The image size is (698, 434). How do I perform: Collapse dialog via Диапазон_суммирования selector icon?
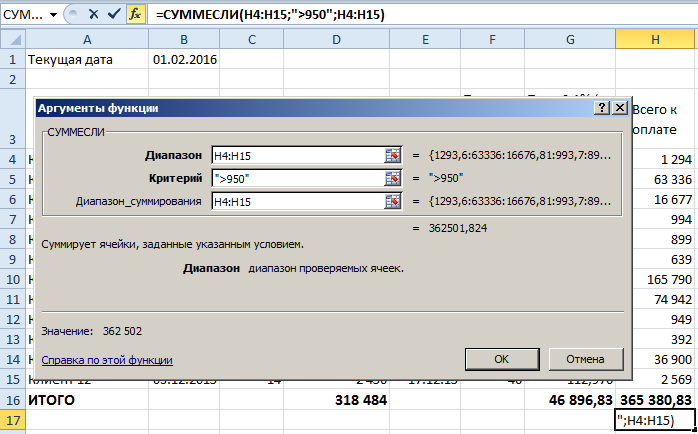(393, 202)
